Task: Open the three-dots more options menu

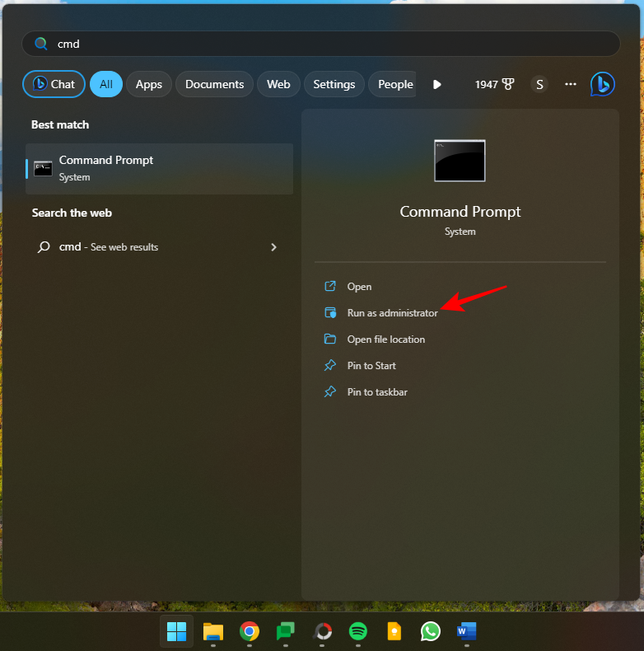Action: click(x=571, y=84)
